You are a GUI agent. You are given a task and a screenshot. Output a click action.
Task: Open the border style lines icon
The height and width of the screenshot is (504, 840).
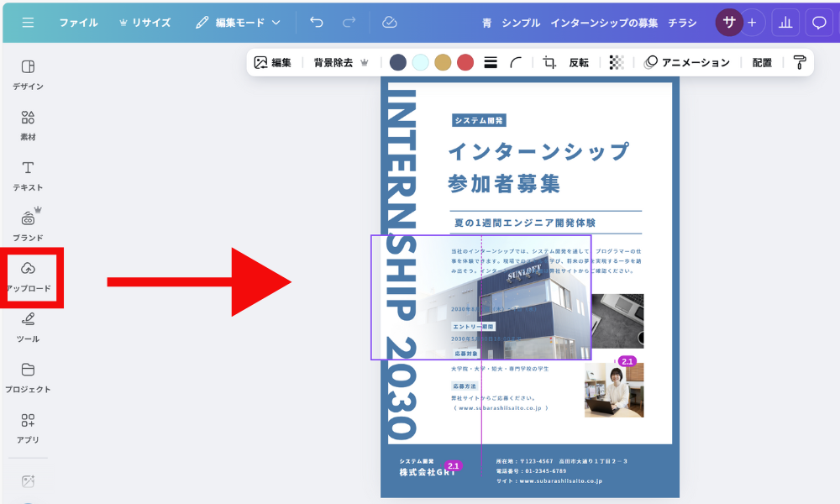491,63
